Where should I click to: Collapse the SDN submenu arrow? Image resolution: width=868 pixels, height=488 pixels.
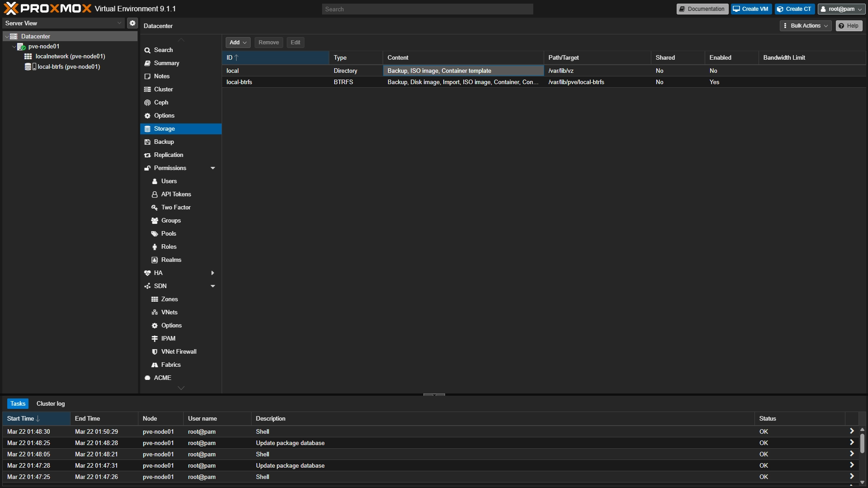pos(213,286)
